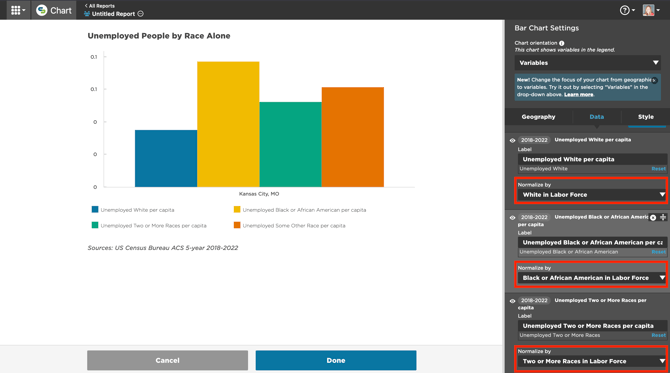Image resolution: width=670 pixels, height=373 pixels.
Task: Dismiss the New feature tip banner
Action: click(x=654, y=80)
